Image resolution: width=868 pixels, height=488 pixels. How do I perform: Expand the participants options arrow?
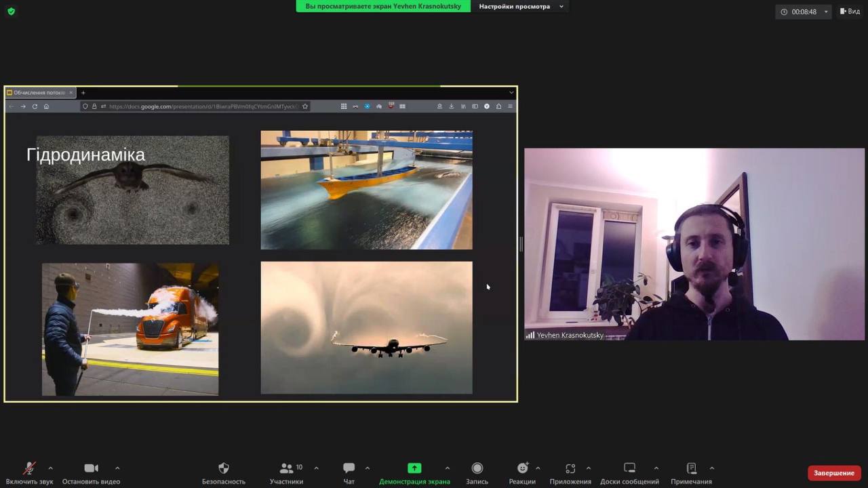pos(316,468)
